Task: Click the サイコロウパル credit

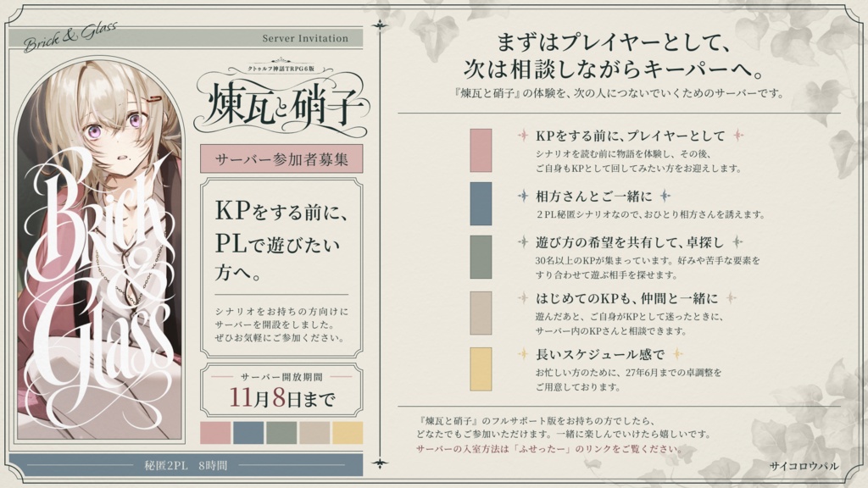Action: pos(804,466)
